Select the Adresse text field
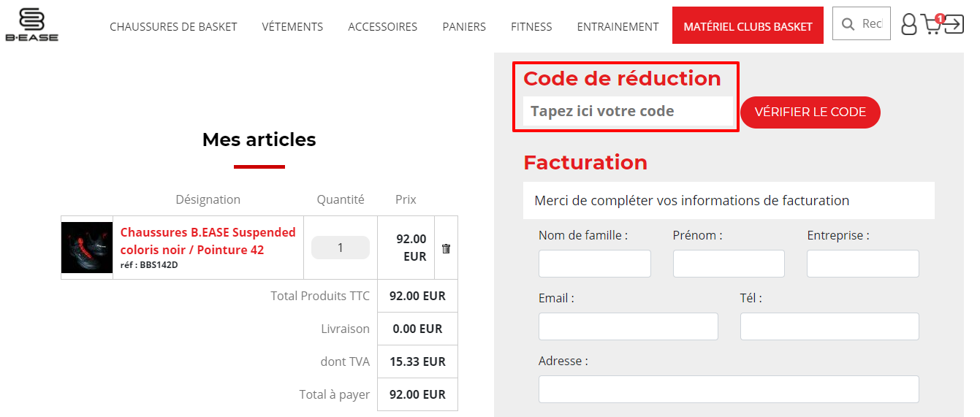The width and height of the screenshot is (980, 417). [729, 389]
